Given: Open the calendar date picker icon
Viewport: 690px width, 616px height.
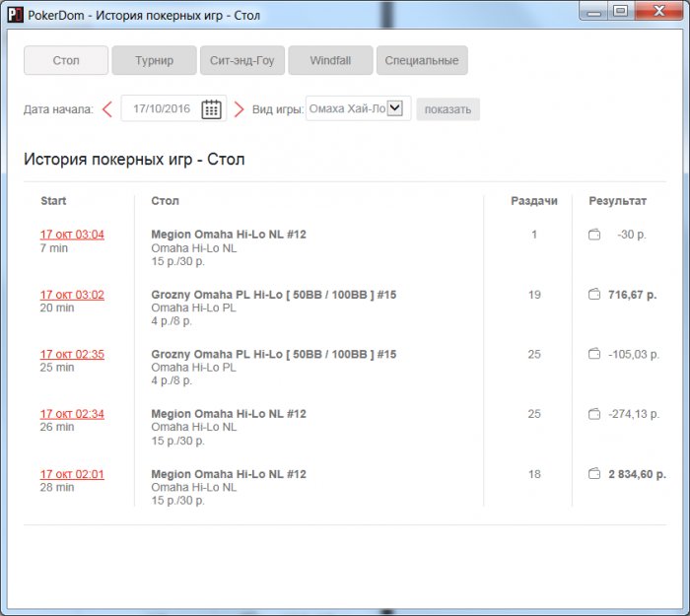Looking at the screenshot, I should (211, 109).
